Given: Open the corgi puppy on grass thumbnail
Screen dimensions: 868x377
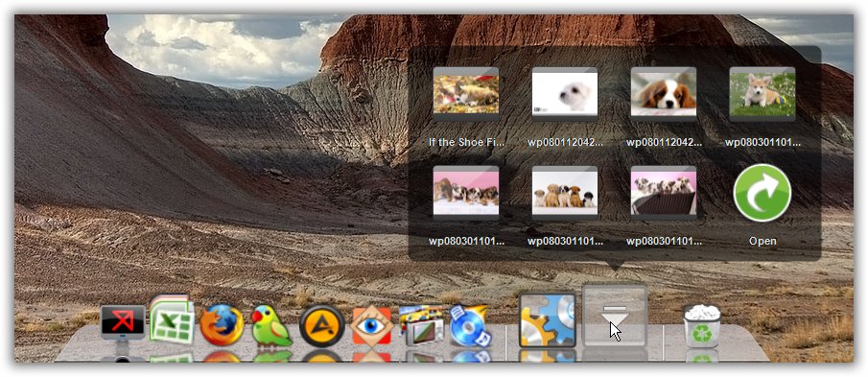Looking at the screenshot, I should 762,94.
